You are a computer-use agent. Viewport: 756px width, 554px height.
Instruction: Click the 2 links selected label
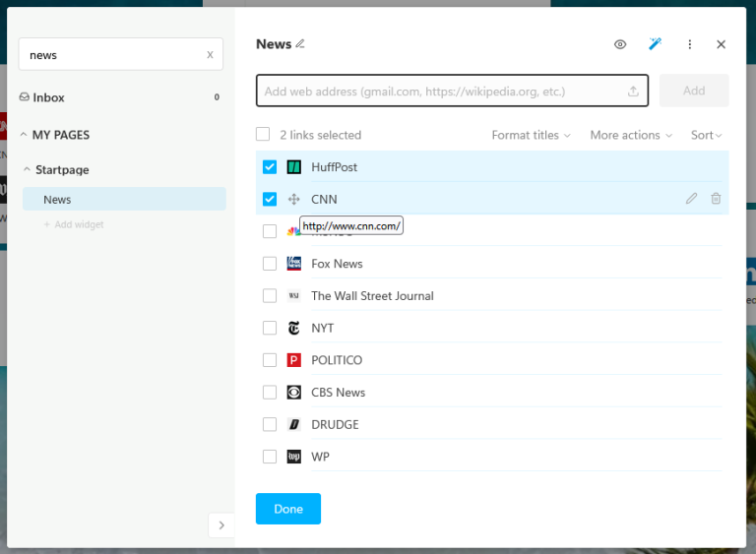pyautogui.click(x=320, y=135)
